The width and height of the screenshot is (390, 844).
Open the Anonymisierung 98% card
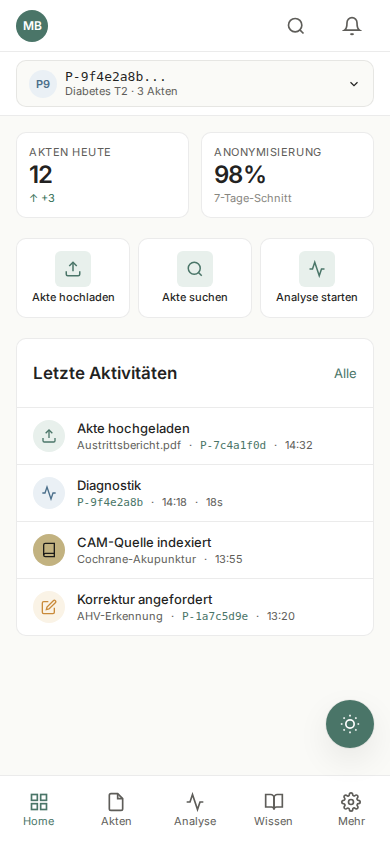click(x=287, y=175)
